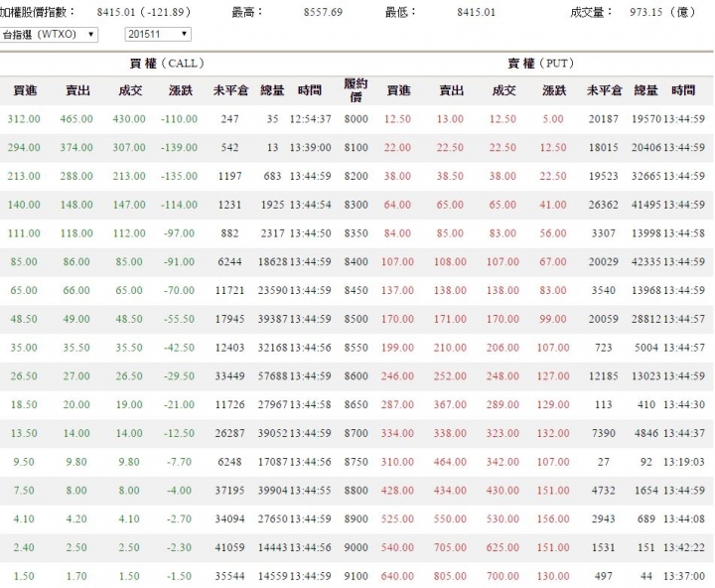Click call open interest 41059
The image size is (715, 588).
coord(229,547)
